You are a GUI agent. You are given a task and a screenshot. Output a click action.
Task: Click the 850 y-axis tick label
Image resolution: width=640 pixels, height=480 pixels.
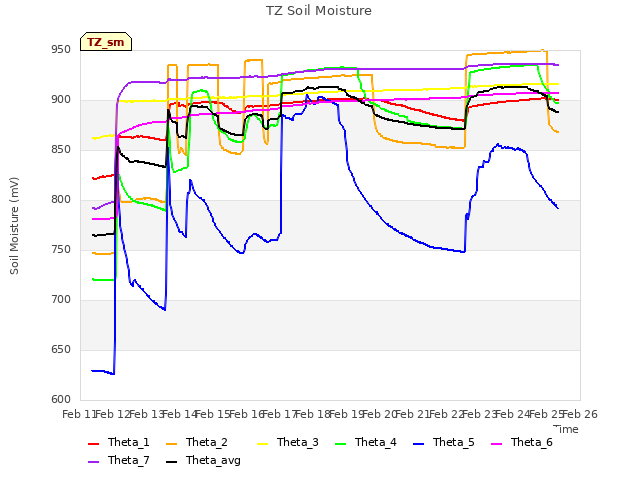[x=61, y=150]
